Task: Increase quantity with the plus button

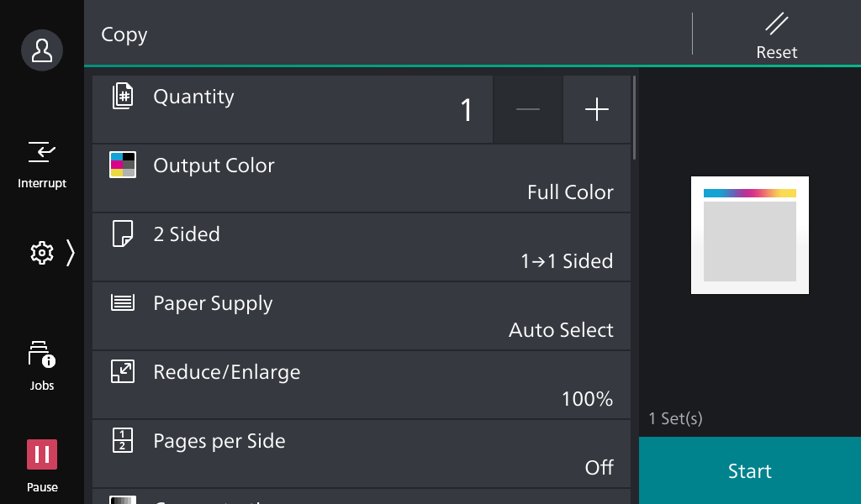Action: (x=597, y=109)
